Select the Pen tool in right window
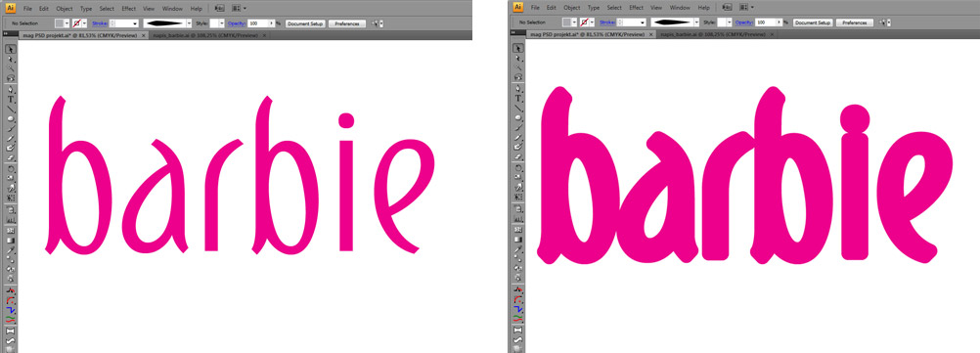 click(x=518, y=89)
